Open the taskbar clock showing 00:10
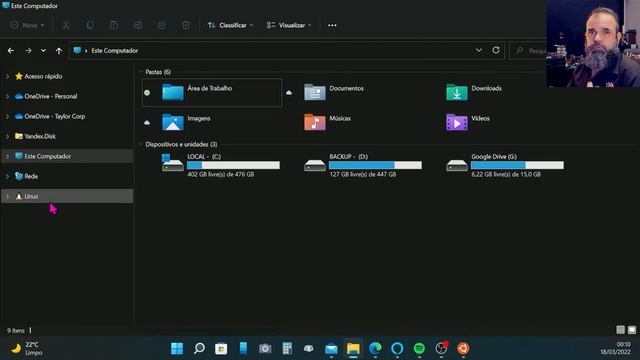 pyautogui.click(x=616, y=348)
